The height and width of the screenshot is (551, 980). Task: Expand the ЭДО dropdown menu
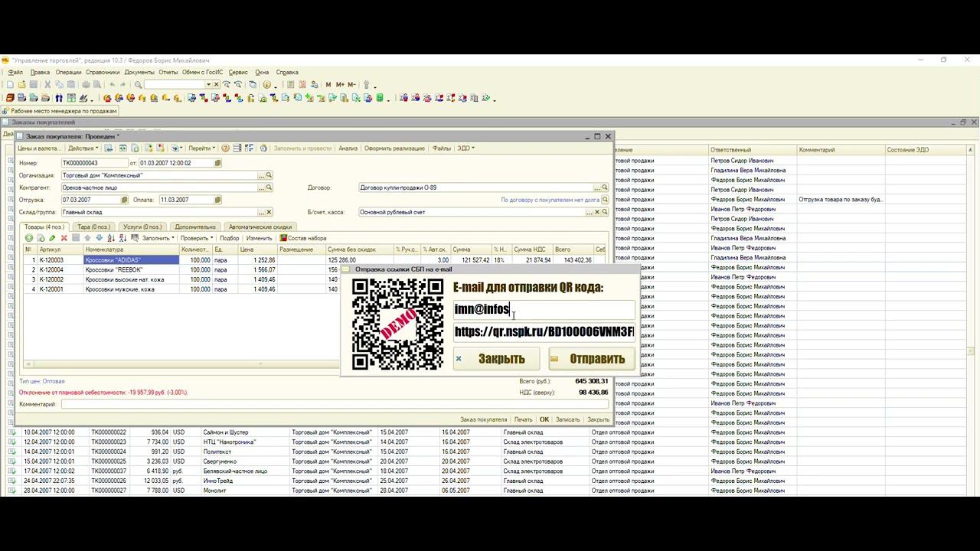coord(465,148)
